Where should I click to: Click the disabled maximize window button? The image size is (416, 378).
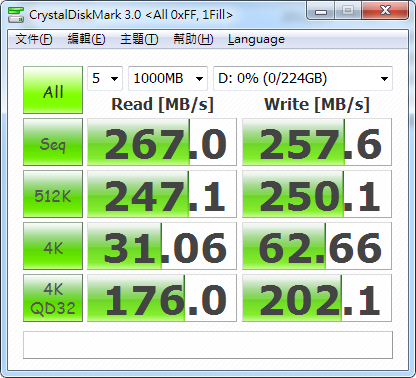click(348, 11)
